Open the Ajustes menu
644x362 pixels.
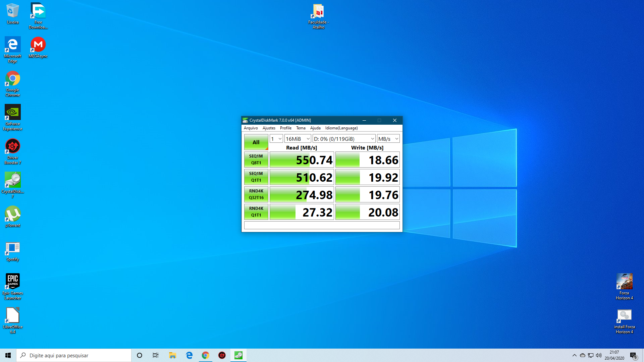point(269,128)
